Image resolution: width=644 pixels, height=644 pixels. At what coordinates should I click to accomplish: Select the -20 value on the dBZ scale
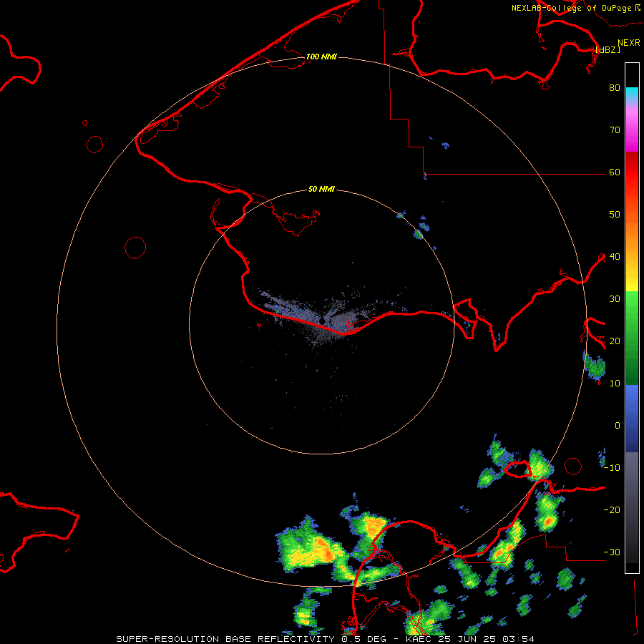pyautogui.click(x=612, y=509)
